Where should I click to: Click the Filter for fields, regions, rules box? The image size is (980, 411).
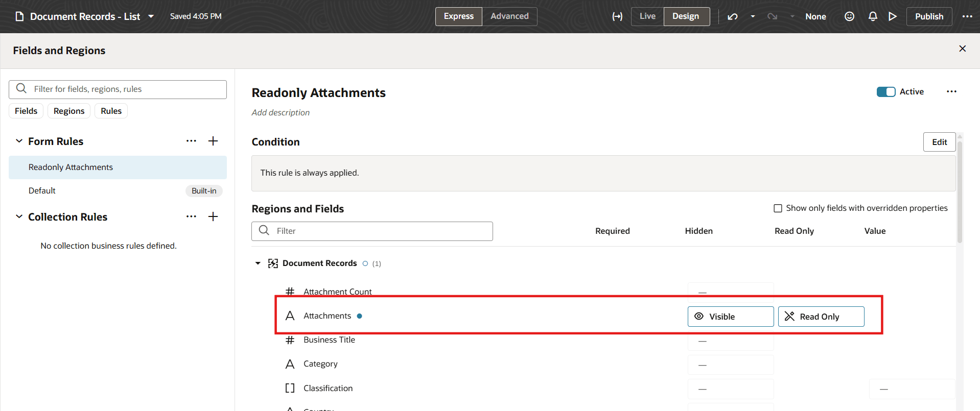tap(118, 89)
